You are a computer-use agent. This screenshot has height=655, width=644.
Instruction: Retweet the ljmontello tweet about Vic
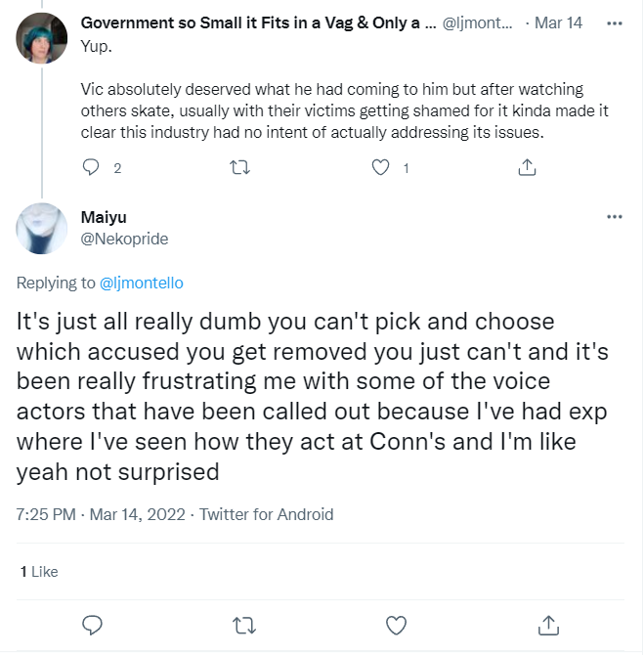pyautogui.click(x=239, y=167)
